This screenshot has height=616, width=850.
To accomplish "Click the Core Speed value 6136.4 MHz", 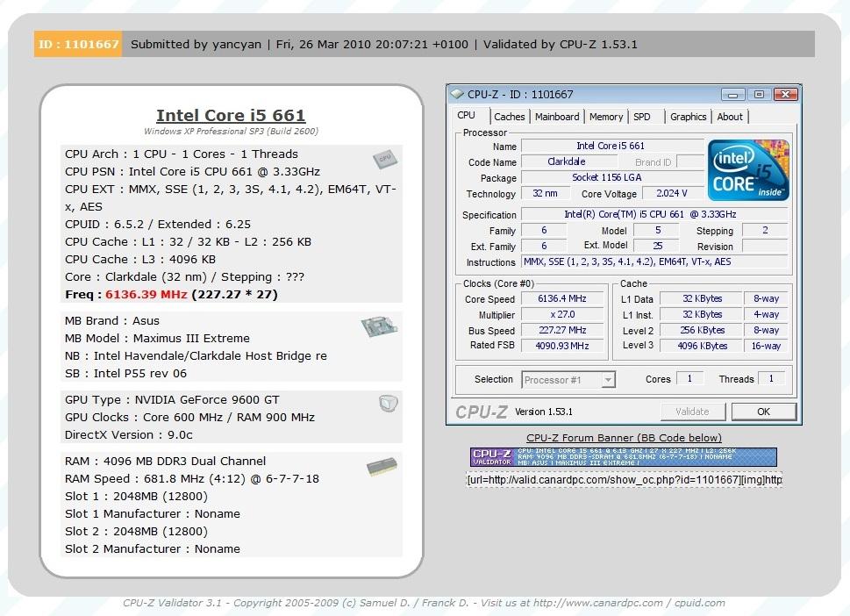I will [x=562, y=298].
